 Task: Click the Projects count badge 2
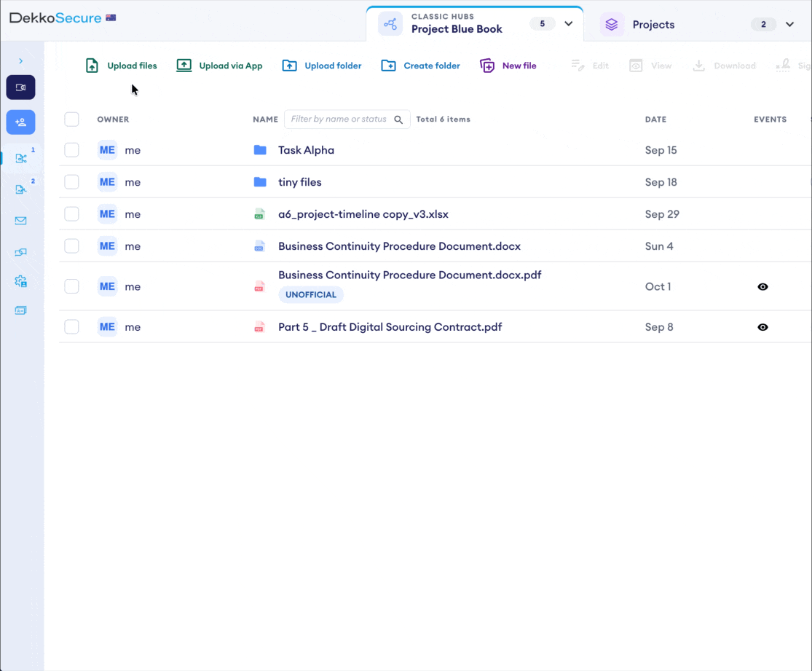pos(763,24)
